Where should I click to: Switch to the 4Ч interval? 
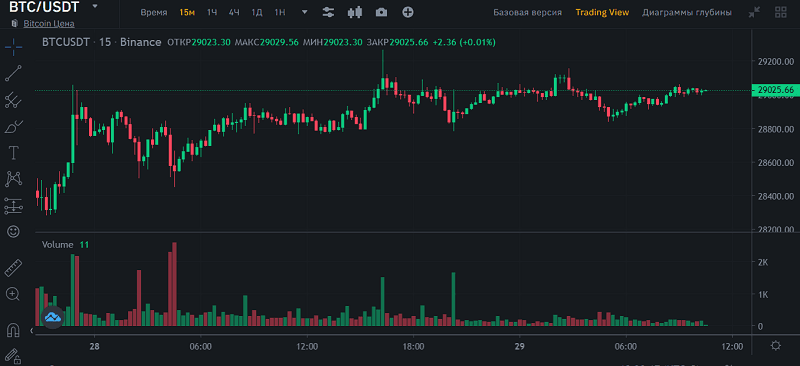point(234,12)
